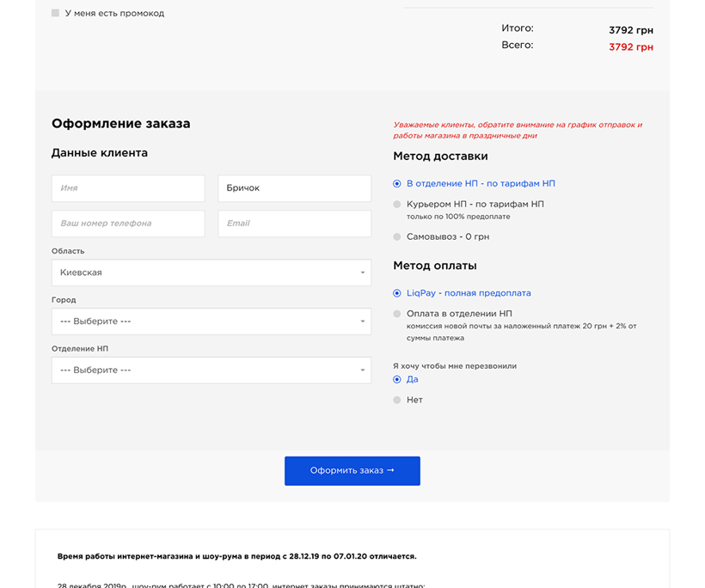705x588 pixels.
Task: Select "В отделение НП" delivery option
Action: pyautogui.click(x=397, y=183)
